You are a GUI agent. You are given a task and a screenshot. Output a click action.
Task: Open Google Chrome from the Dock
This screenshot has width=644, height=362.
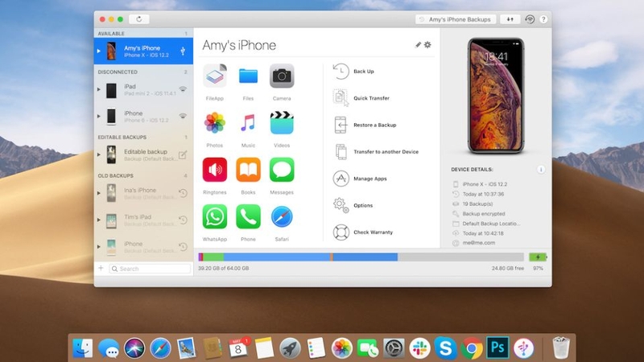[x=472, y=348]
